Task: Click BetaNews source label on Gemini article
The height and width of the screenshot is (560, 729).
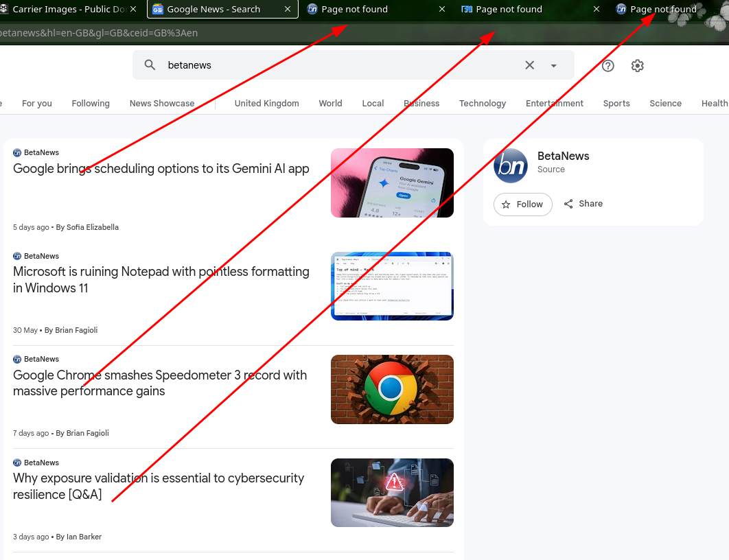Action: 36,152
